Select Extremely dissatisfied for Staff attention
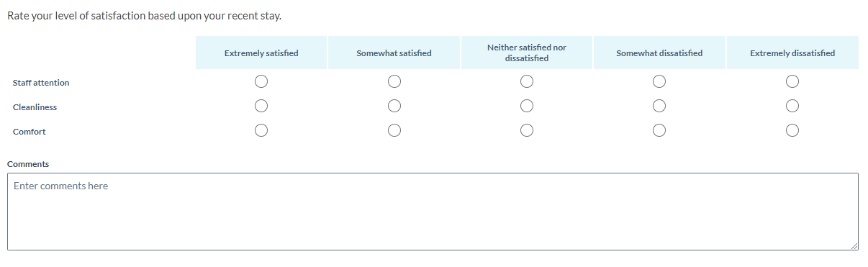868x267 pixels. click(792, 82)
